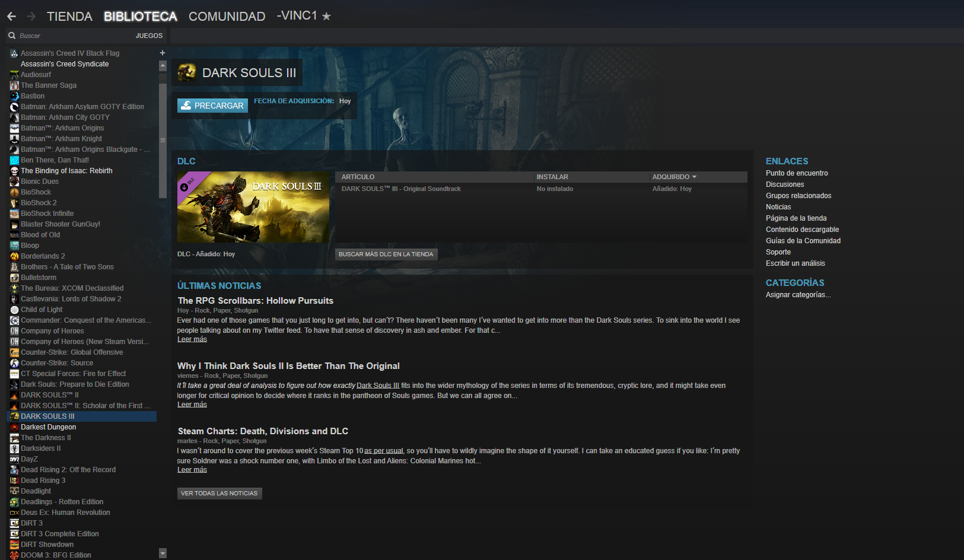Open the Discusiones link

coord(785,184)
